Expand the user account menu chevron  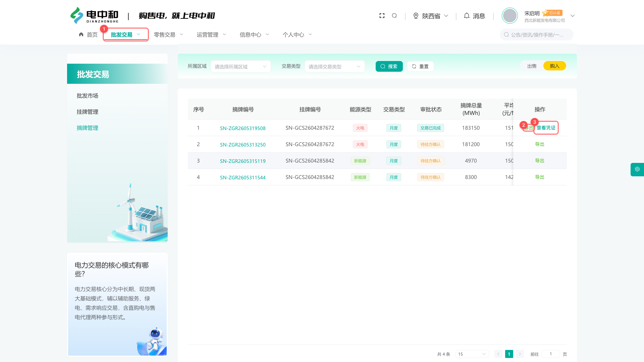click(573, 16)
